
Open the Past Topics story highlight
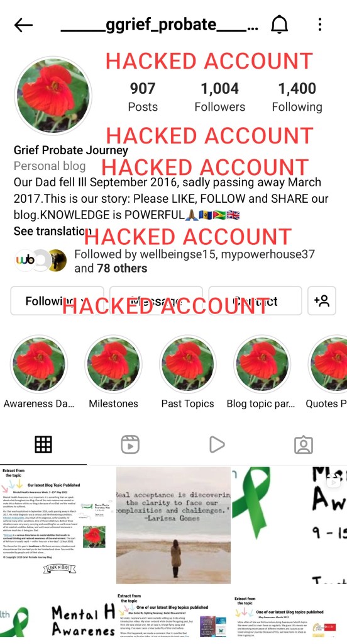click(x=188, y=364)
